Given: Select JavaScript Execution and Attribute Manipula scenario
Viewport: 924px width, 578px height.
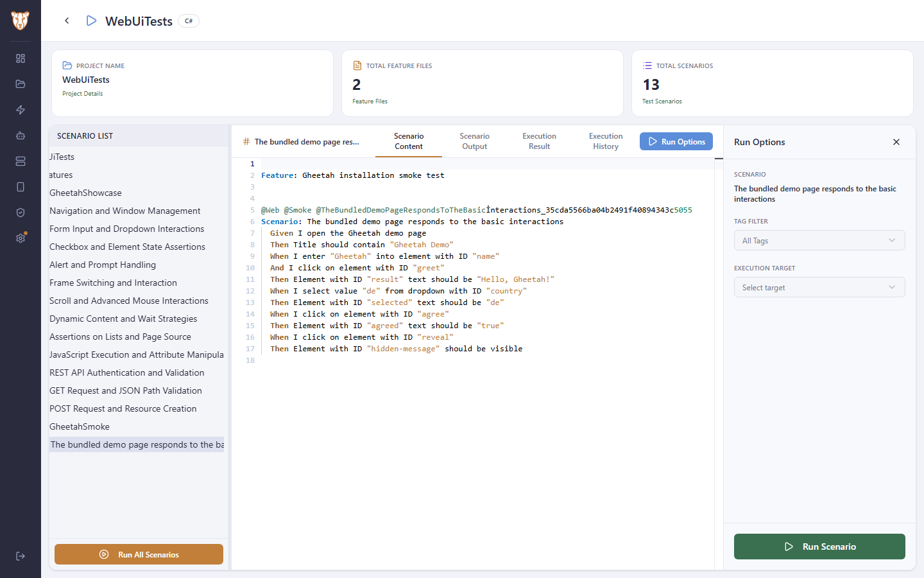Looking at the screenshot, I should [137, 355].
